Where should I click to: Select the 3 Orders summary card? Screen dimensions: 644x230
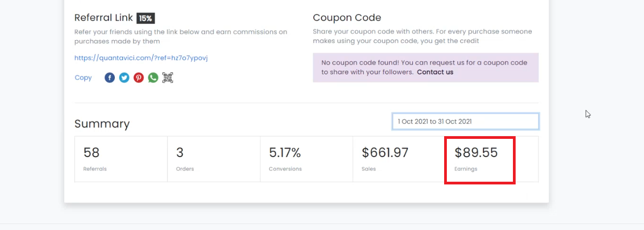tap(214, 159)
